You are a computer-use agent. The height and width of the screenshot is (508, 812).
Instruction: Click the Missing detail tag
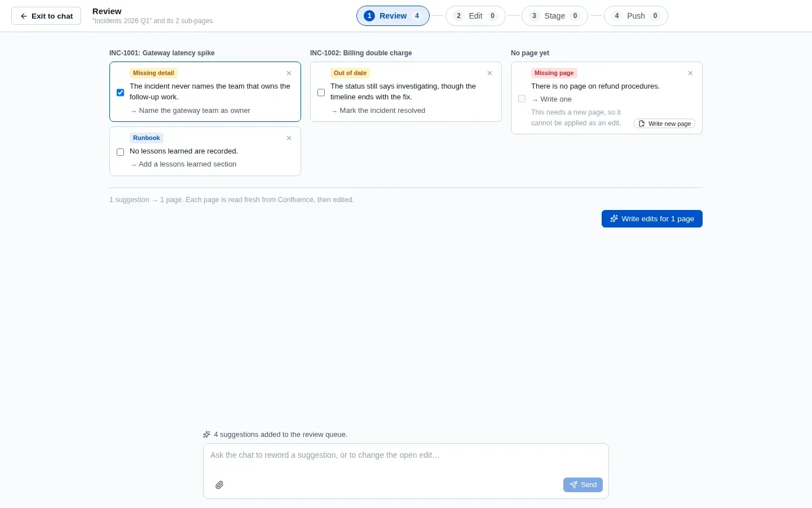[x=153, y=73]
